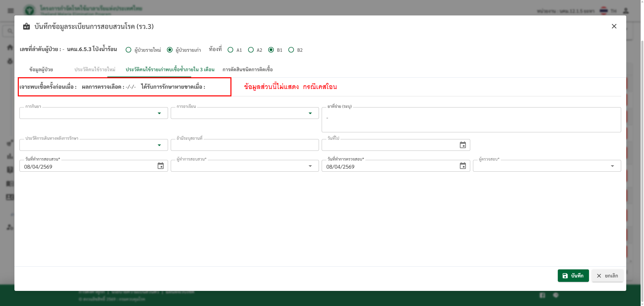
Task: Click the green บันทึก save button
Action: 573,276
